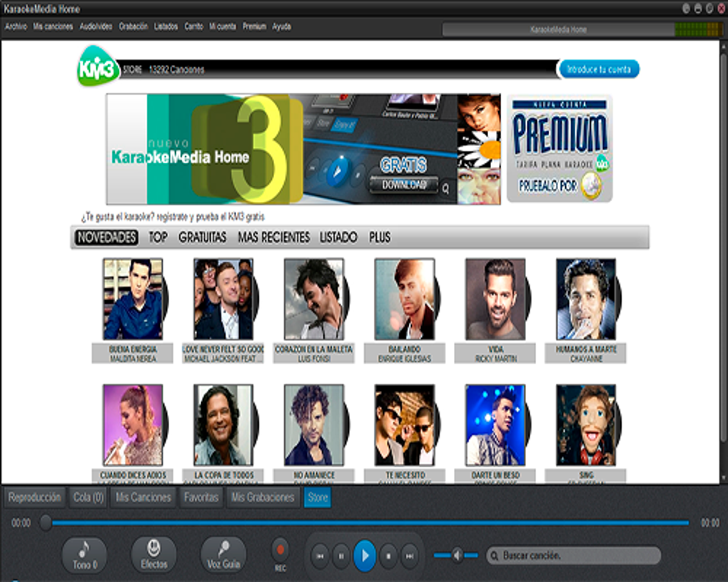Image resolution: width=728 pixels, height=582 pixels.
Task: Open the Buena Energia Maldita Nerea cover
Action: [x=133, y=299]
